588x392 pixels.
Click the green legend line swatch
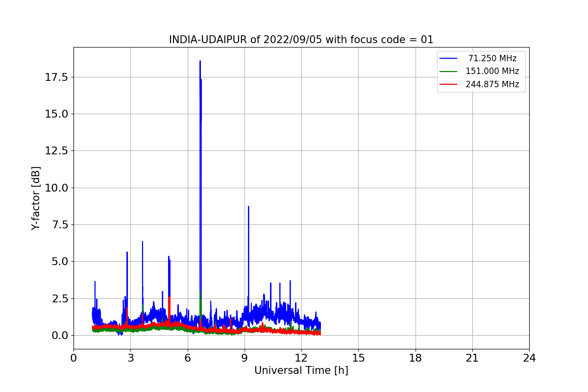tap(448, 71)
